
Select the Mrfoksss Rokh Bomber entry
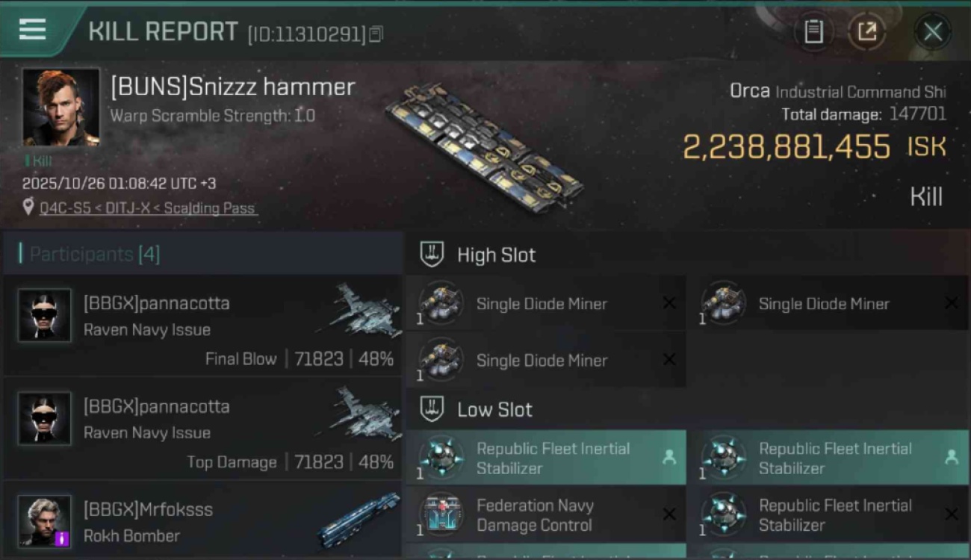(202, 522)
